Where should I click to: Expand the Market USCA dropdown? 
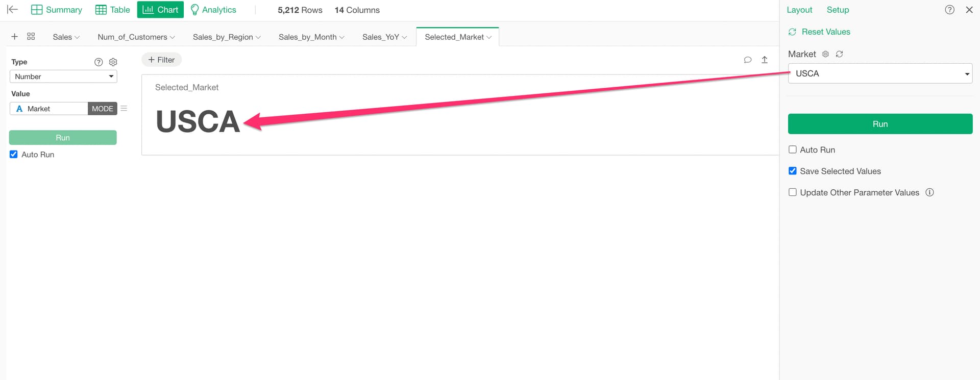[x=880, y=73]
